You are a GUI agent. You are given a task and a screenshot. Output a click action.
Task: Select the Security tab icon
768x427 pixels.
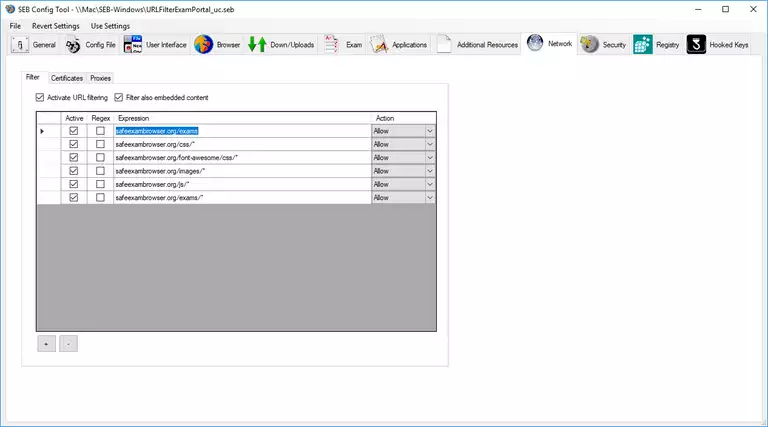tap(590, 45)
